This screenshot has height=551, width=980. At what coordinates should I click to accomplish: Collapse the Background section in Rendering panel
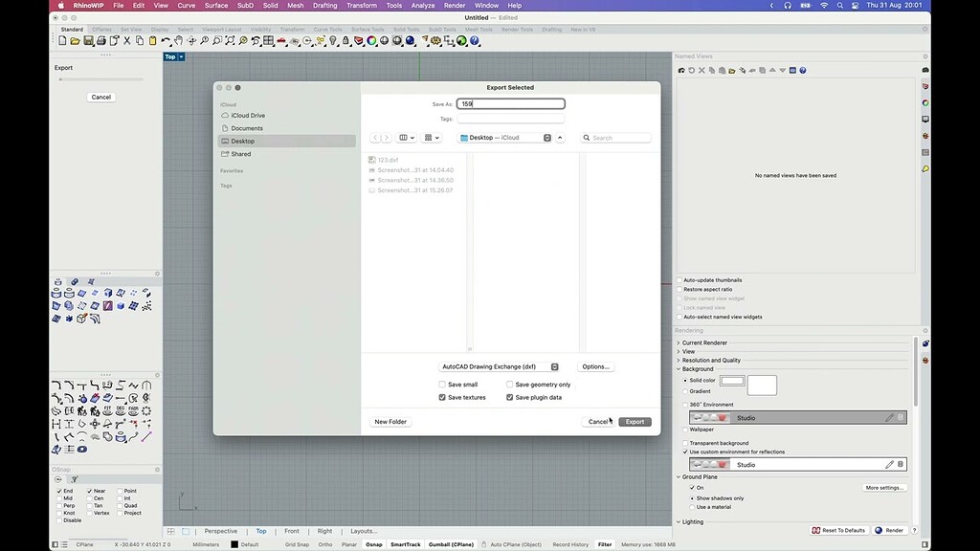[x=679, y=369]
